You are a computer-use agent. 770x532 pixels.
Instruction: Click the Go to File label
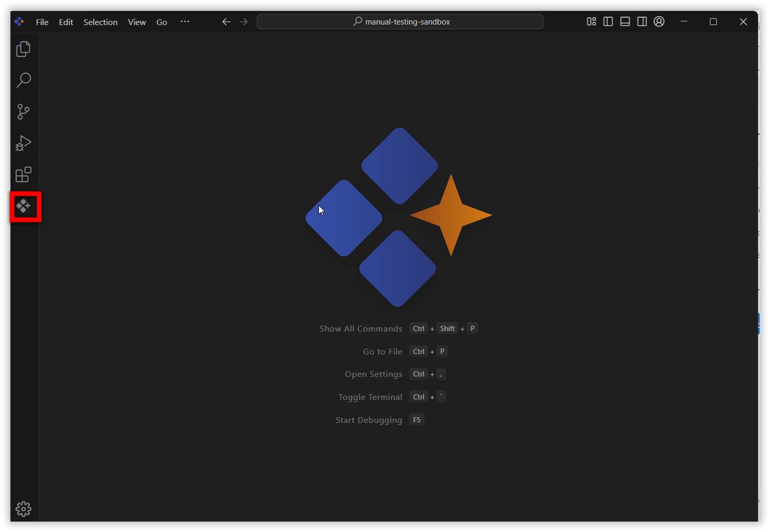coord(383,351)
